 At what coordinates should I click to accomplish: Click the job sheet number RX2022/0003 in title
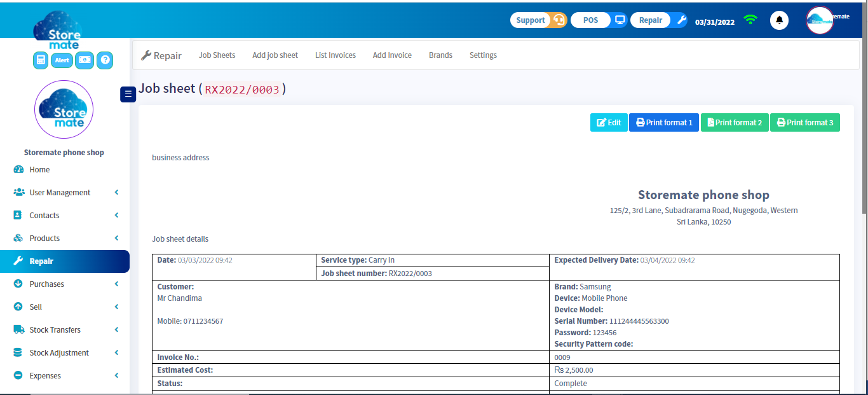coord(242,90)
